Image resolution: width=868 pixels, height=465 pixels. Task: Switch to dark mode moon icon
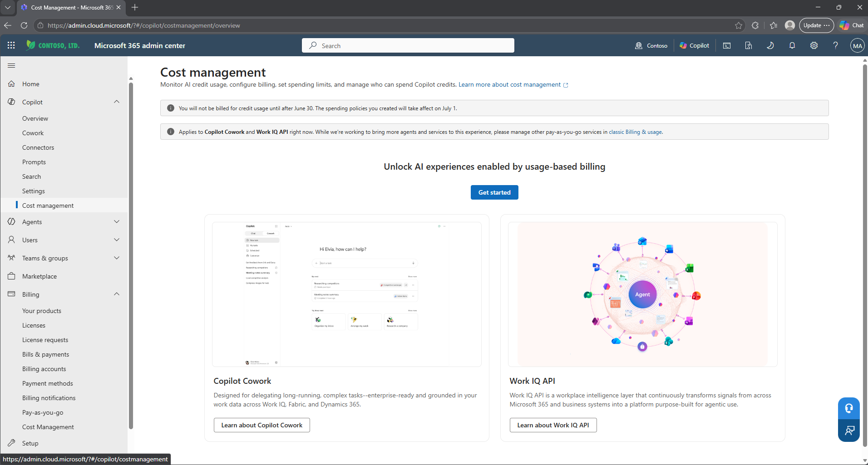[x=770, y=45]
